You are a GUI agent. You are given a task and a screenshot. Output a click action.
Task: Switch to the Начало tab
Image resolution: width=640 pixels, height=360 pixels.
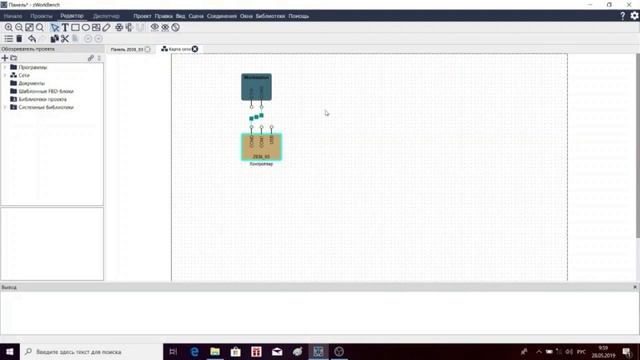coord(13,16)
